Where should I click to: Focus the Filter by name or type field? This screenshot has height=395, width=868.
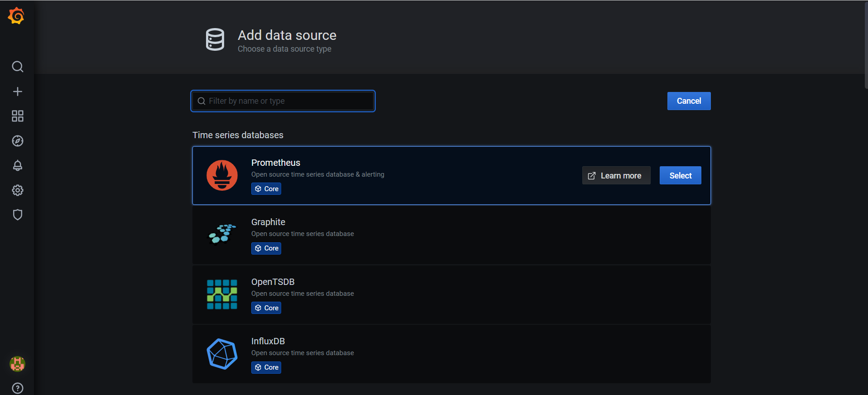pos(283,101)
